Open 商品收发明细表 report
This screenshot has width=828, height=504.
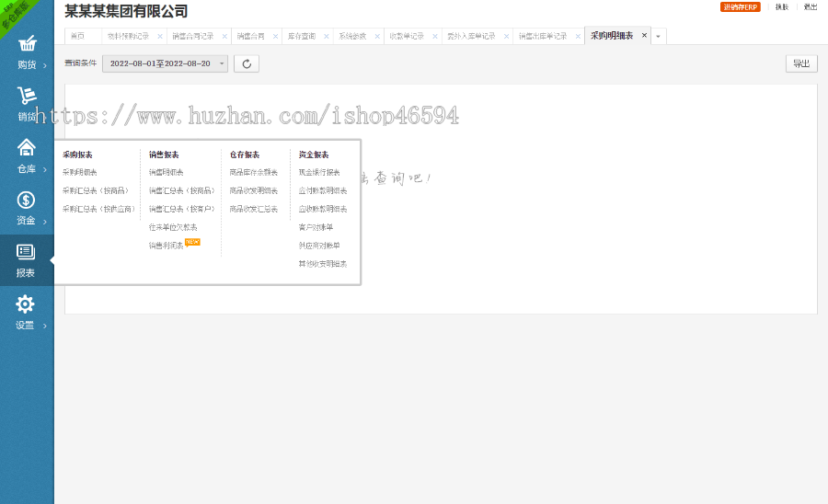pyautogui.click(x=254, y=191)
